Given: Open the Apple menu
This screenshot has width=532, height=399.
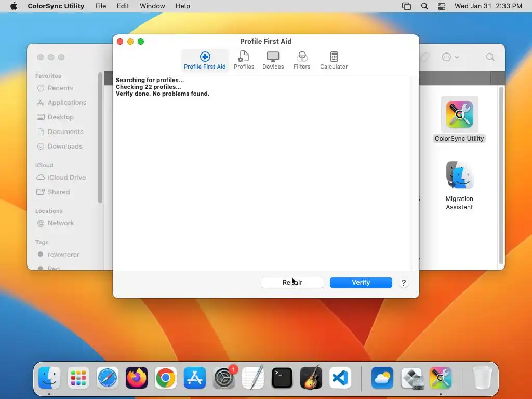Looking at the screenshot, I should [14, 6].
